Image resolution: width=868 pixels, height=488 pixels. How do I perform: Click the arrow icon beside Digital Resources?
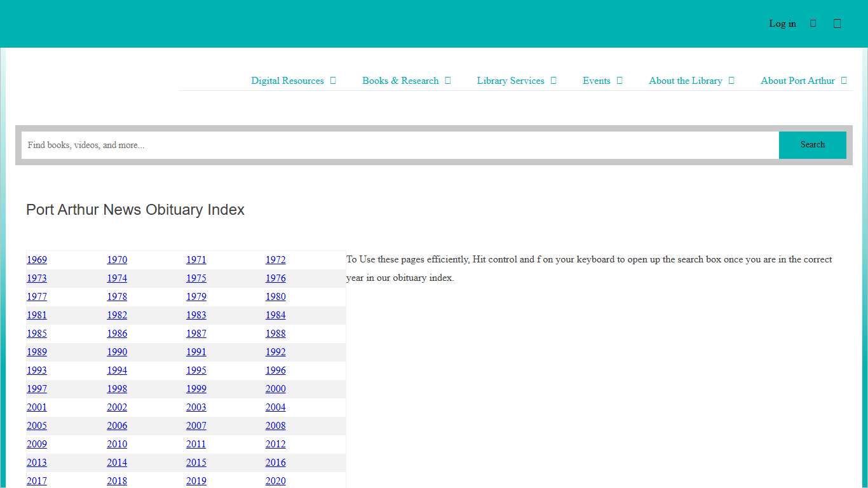point(333,81)
